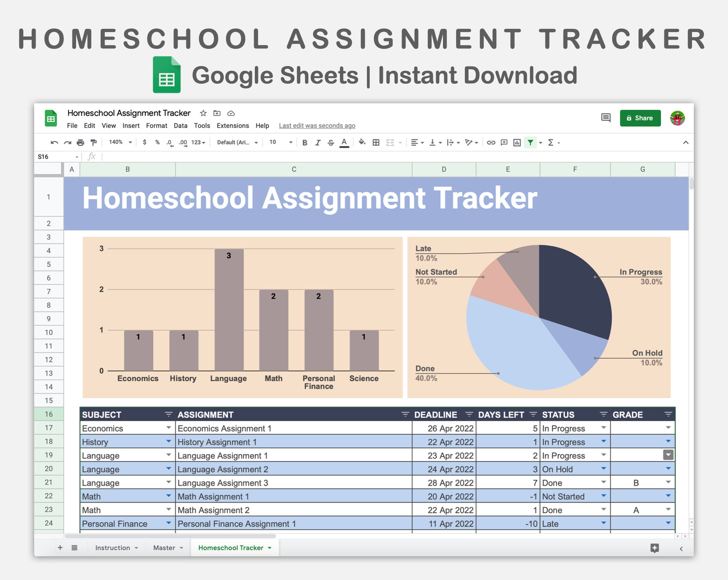This screenshot has width=728, height=580.
Task: Select the Borders icon
Action: (376, 142)
